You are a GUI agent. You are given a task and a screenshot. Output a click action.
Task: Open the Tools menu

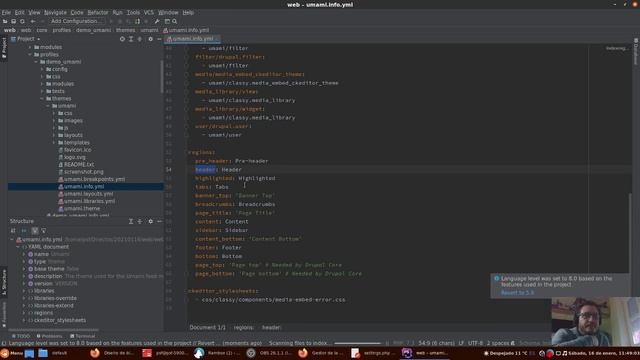(x=133, y=13)
